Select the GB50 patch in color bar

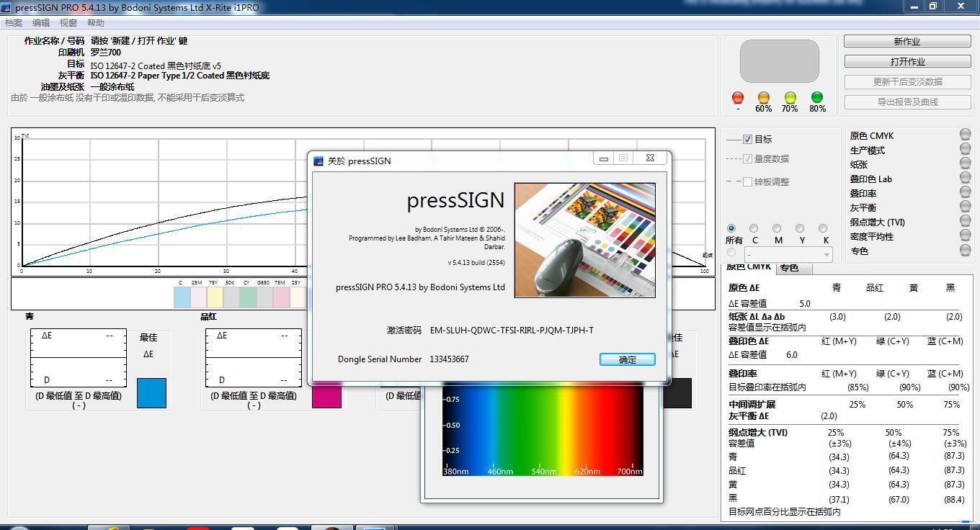coord(264,297)
